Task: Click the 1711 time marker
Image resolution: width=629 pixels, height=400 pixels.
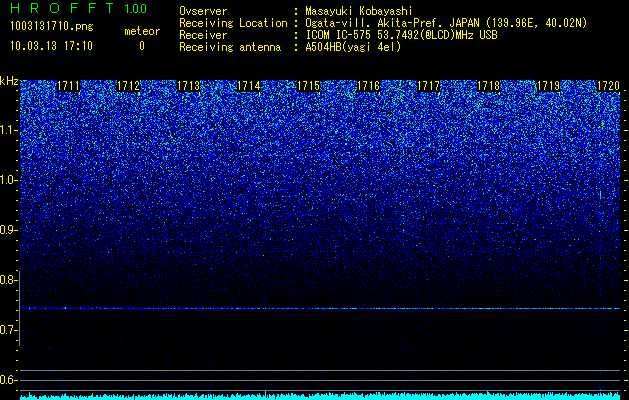Action: point(68,86)
